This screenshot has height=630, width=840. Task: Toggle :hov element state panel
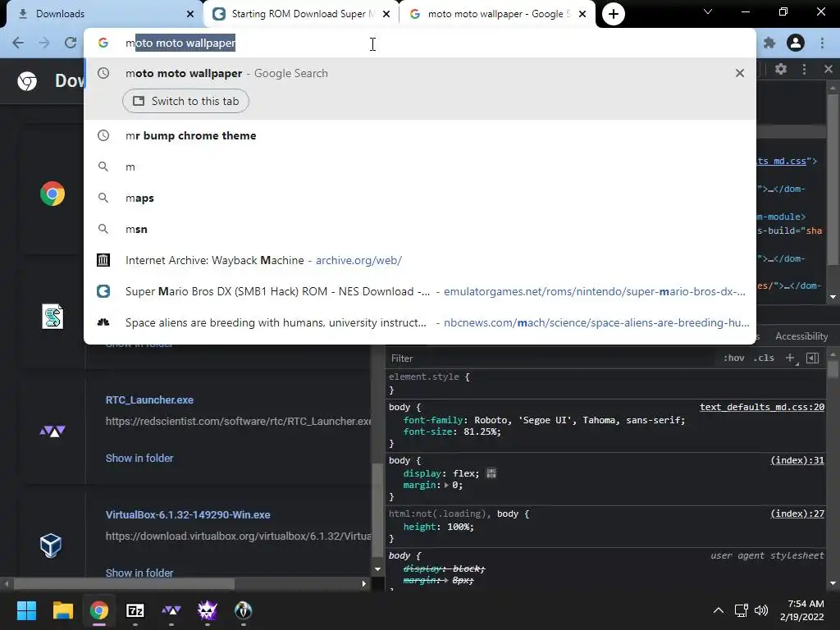[x=733, y=358]
